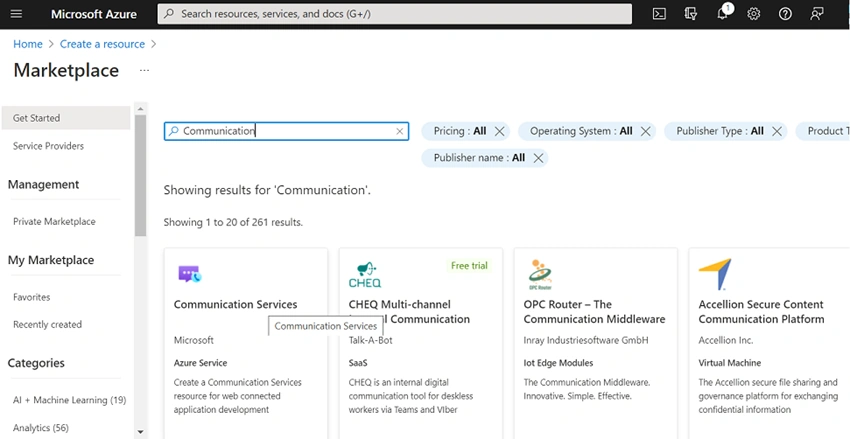The image size is (850, 439).
Task: Open Recently created in the sidebar
Action: point(47,324)
